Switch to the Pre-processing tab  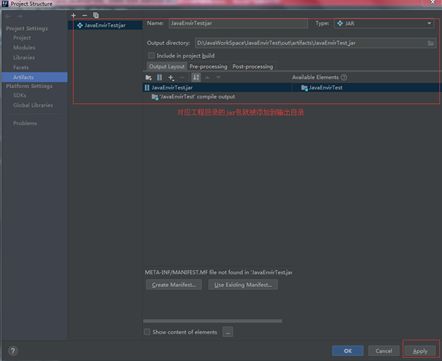click(208, 67)
